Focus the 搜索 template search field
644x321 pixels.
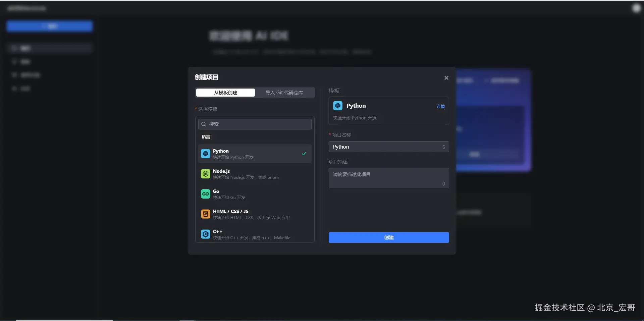(255, 124)
